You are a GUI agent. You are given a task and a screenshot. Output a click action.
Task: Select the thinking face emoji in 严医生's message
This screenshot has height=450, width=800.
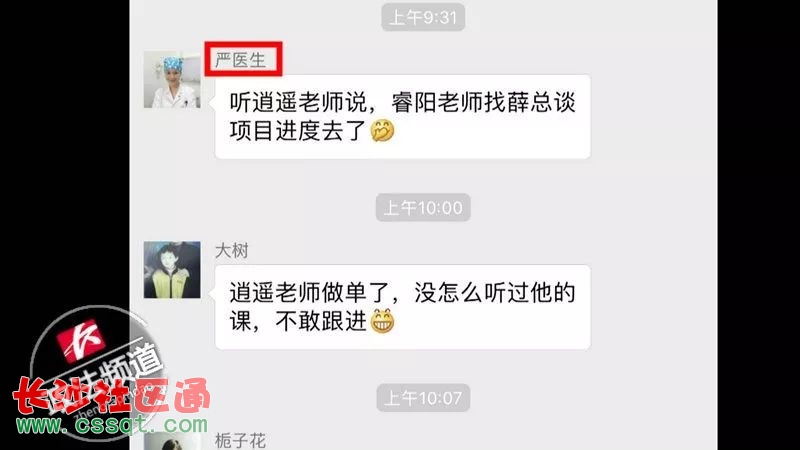pos(382,131)
